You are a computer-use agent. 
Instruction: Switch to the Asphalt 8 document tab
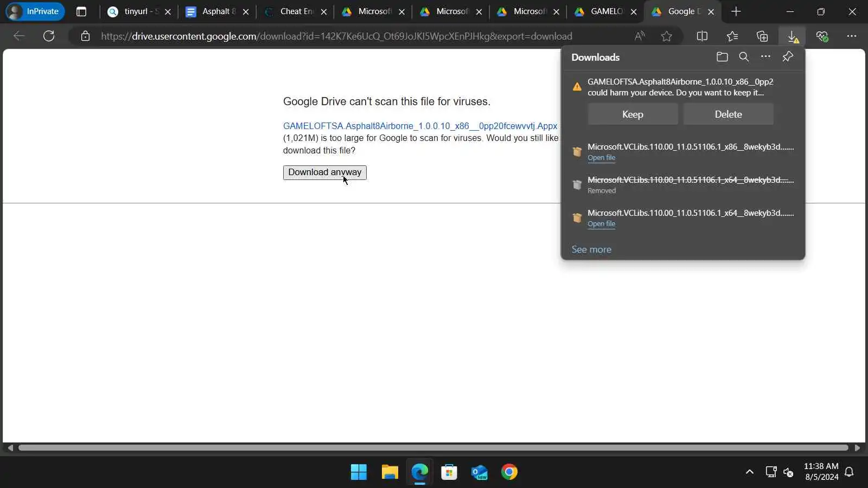click(x=216, y=11)
